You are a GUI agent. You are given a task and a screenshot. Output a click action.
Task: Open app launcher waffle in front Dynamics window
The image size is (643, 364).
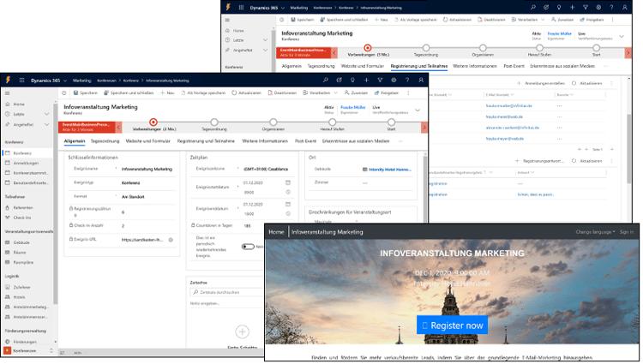point(21,81)
